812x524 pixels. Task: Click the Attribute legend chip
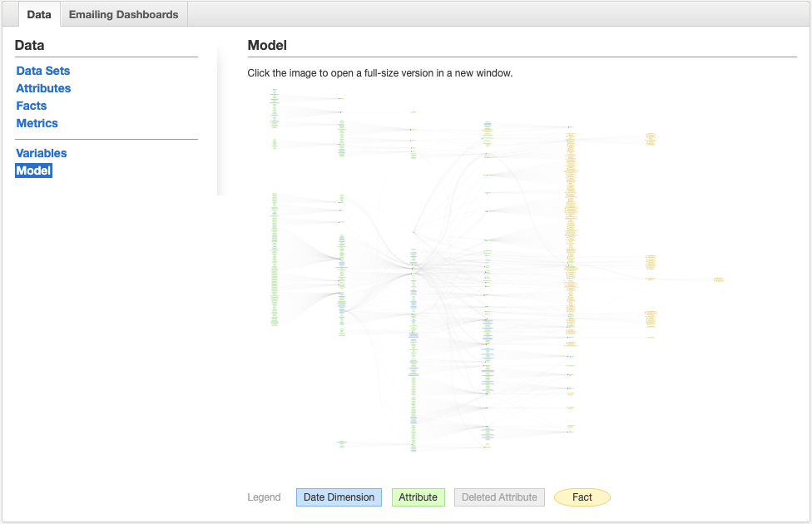pos(418,497)
